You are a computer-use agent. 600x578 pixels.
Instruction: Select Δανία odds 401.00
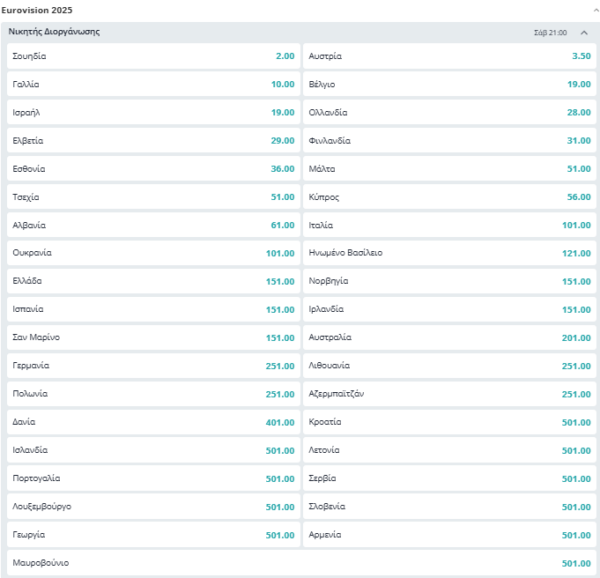pyautogui.click(x=153, y=422)
